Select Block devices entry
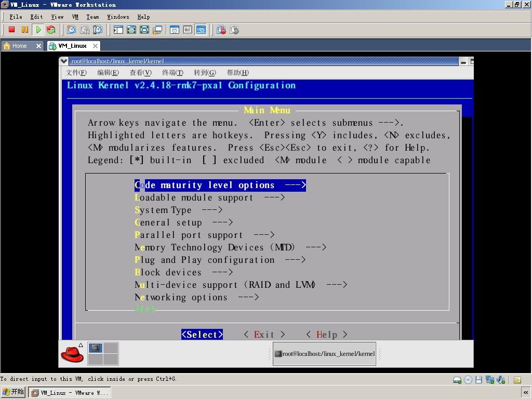Viewport: 532px width, 399px height. point(183,272)
